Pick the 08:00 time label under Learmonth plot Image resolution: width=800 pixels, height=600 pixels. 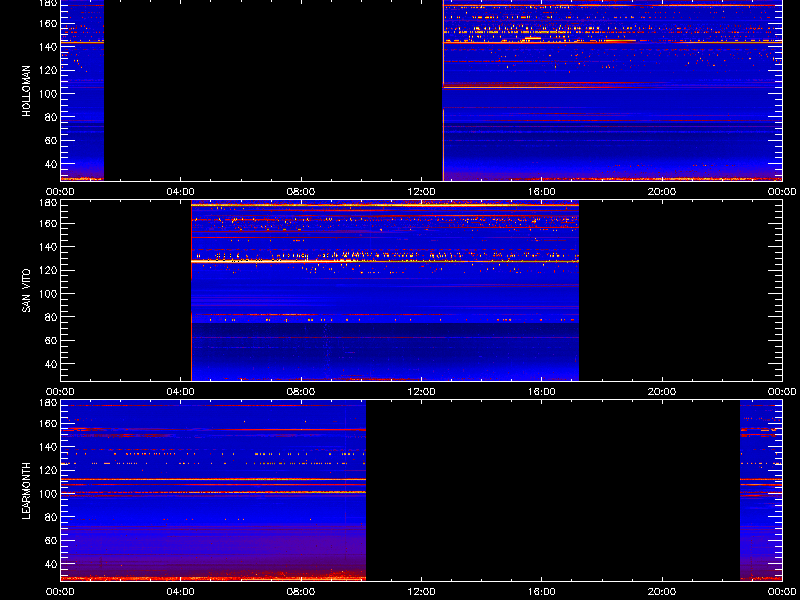coord(301,592)
